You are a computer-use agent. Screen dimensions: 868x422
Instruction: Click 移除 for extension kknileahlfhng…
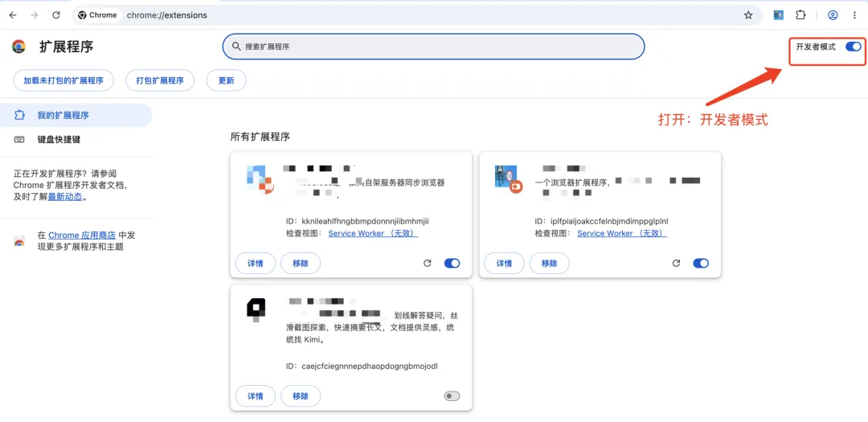tap(301, 263)
